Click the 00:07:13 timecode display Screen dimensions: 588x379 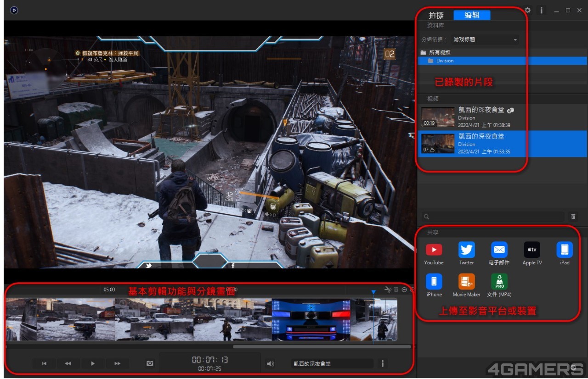point(210,360)
